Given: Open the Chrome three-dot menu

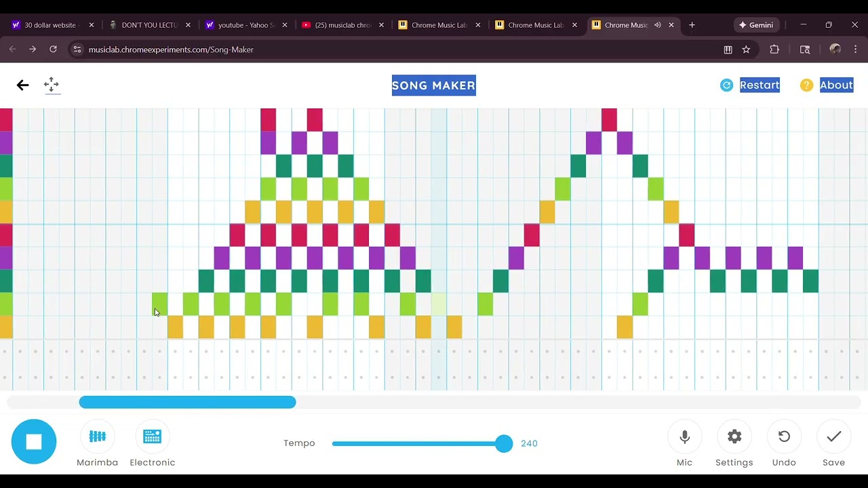Looking at the screenshot, I should (856, 49).
